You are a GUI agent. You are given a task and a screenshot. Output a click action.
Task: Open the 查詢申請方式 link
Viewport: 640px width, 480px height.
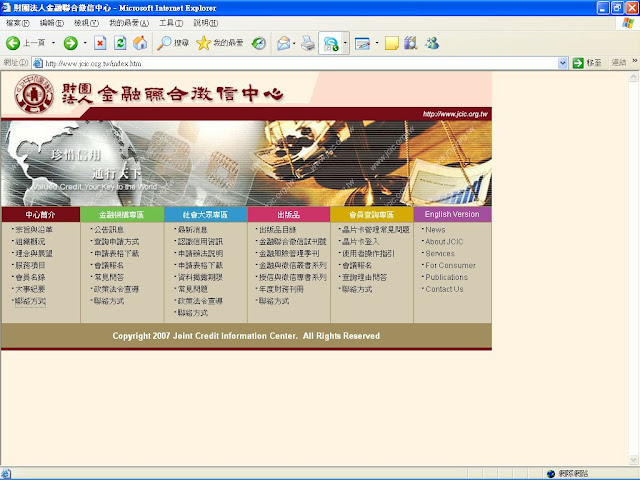pos(117,241)
